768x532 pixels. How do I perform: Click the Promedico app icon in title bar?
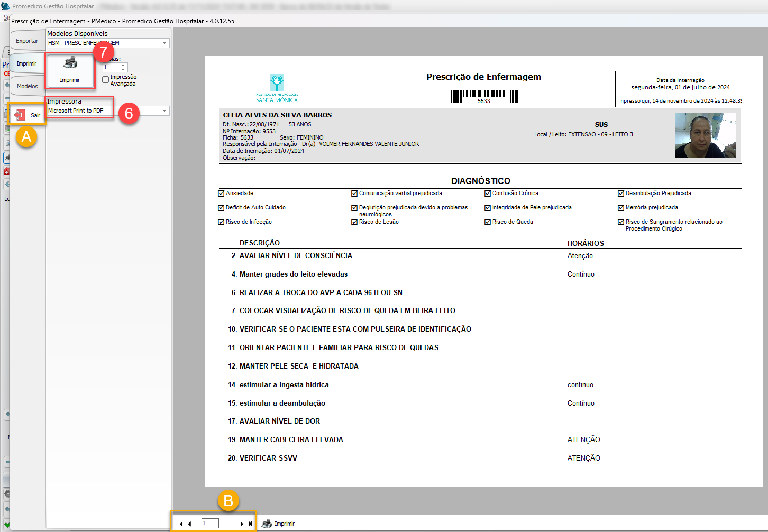pos(6,6)
